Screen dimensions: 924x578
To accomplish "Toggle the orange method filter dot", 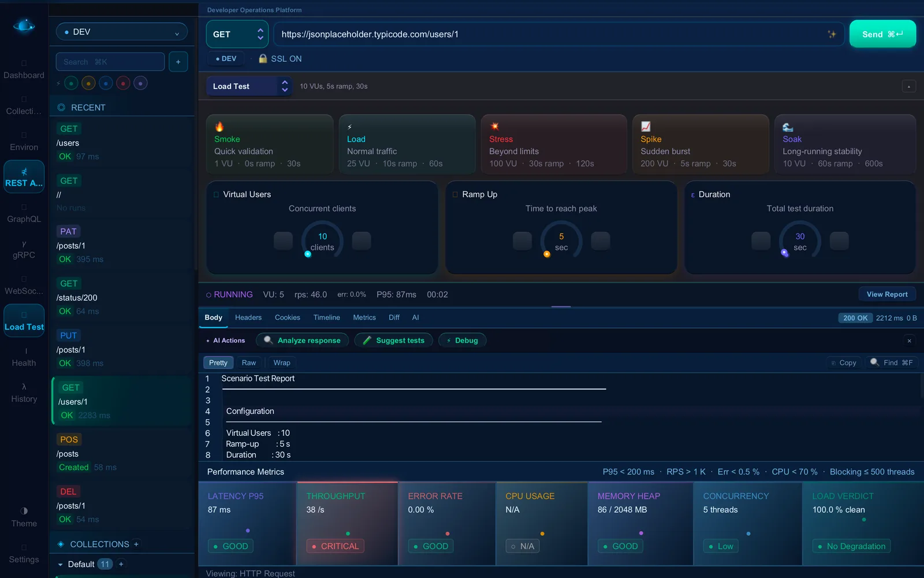I will point(88,83).
